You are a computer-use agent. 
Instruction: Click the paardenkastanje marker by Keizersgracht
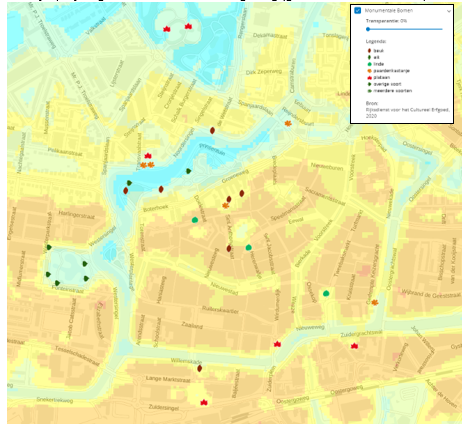(x=375, y=302)
